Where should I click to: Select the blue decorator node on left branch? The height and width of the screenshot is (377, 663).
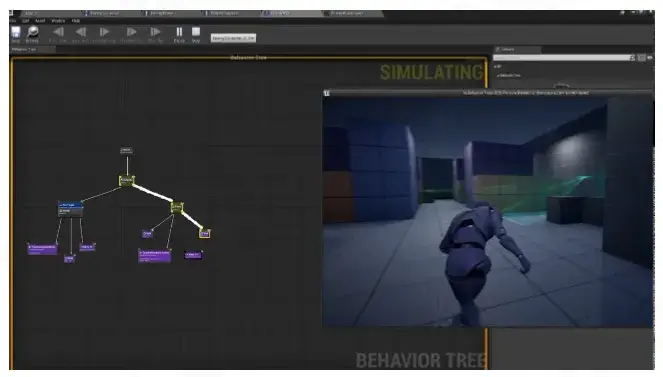[x=70, y=205]
